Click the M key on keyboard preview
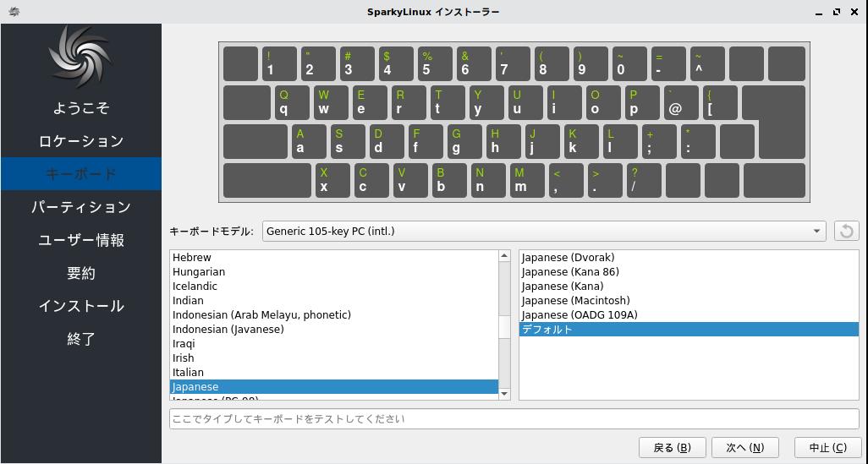 click(527, 180)
